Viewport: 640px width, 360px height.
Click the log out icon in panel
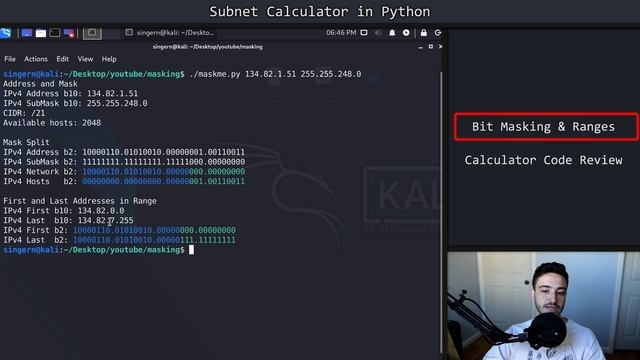pyautogui.click(x=438, y=33)
